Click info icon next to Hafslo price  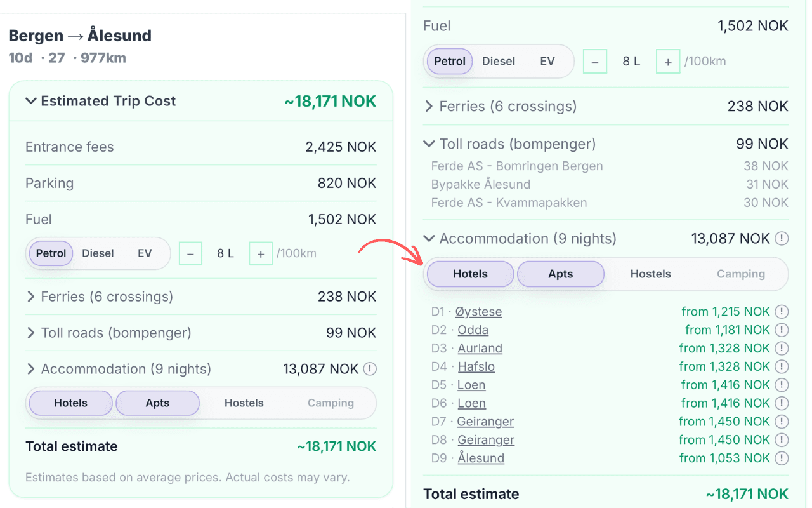782,366
